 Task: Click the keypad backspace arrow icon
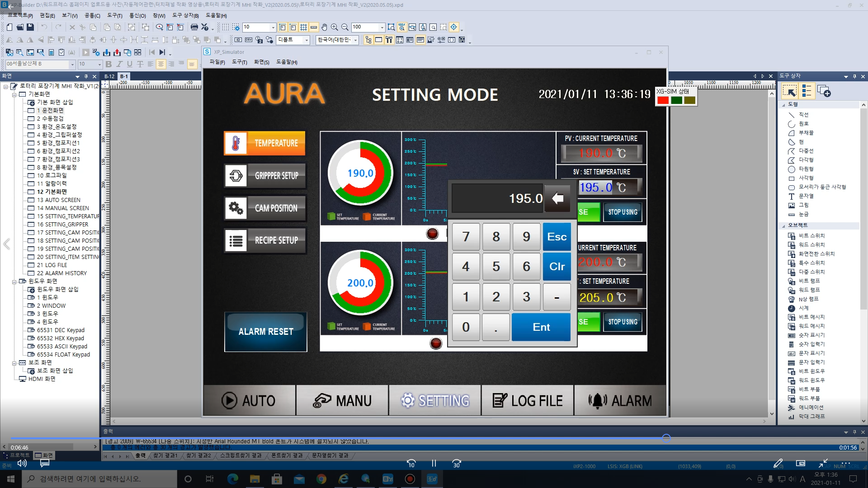click(557, 198)
